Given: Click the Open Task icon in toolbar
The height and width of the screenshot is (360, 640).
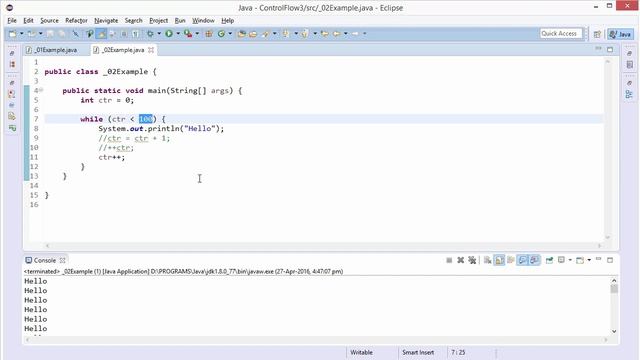Looking at the screenshot, I should pyautogui.click(x=253, y=34).
